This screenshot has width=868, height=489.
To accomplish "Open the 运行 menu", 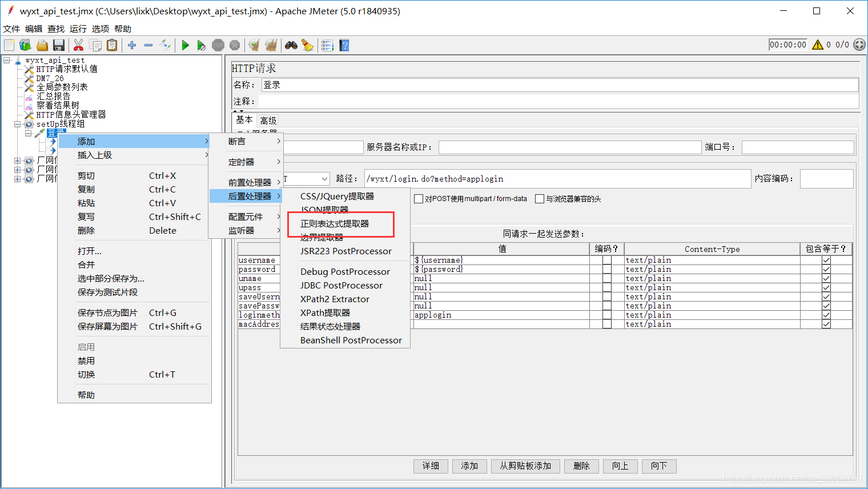I will pos(78,29).
